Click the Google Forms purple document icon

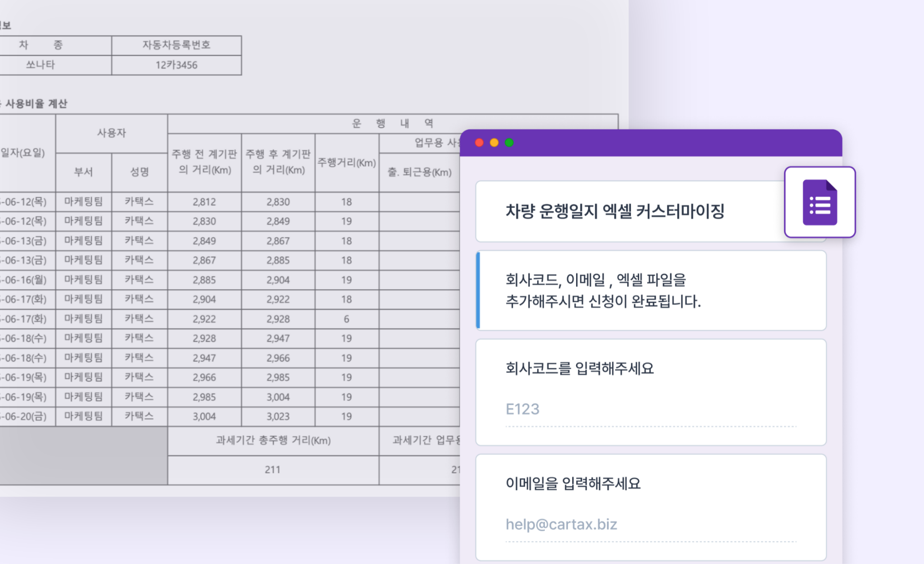[x=819, y=203]
